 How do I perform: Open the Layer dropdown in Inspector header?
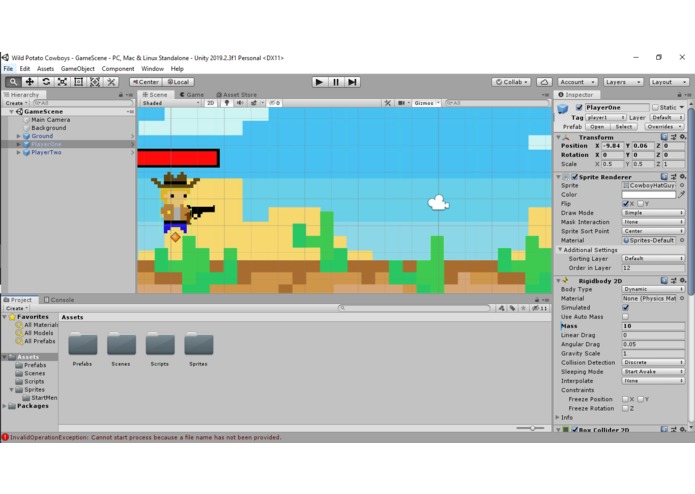coord(667,117)
